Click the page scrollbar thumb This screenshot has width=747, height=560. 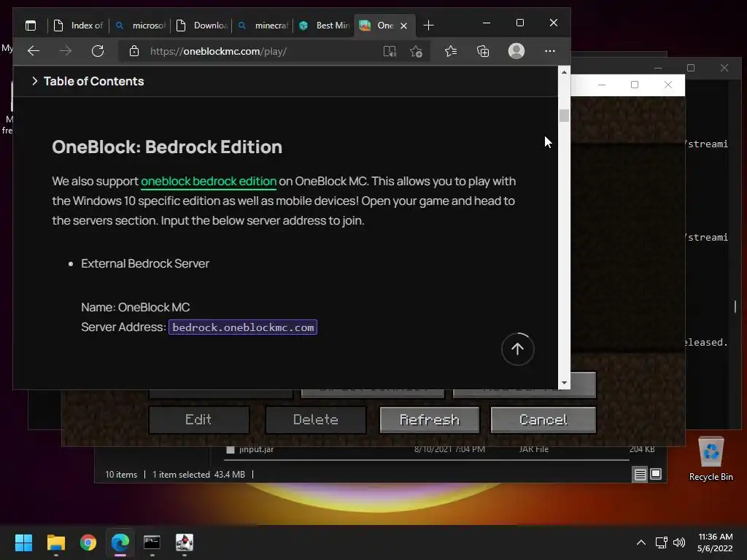coord(564,116)
